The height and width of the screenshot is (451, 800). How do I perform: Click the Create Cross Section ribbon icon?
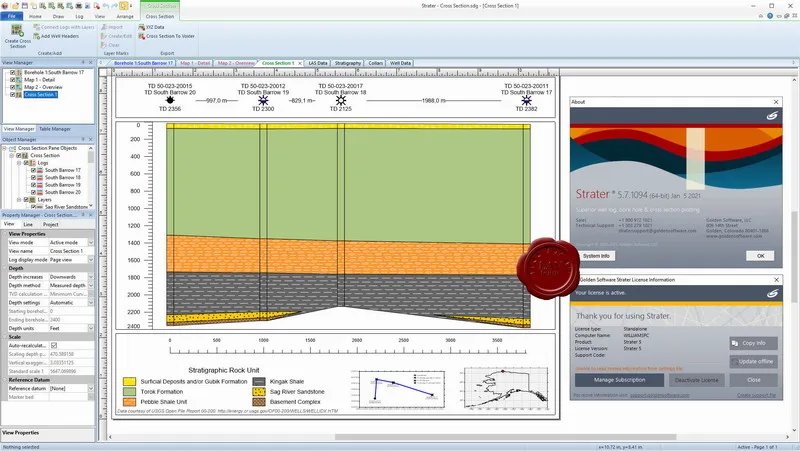point(17,31)
